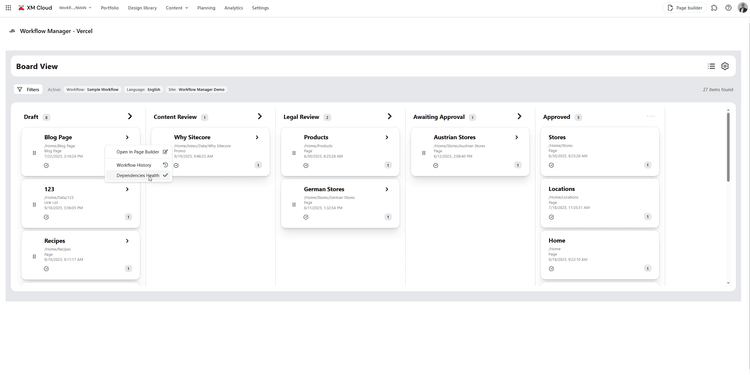Click the XM Cloud logo
The width and height of the screenshot is (750, 375).
point(35,8)
